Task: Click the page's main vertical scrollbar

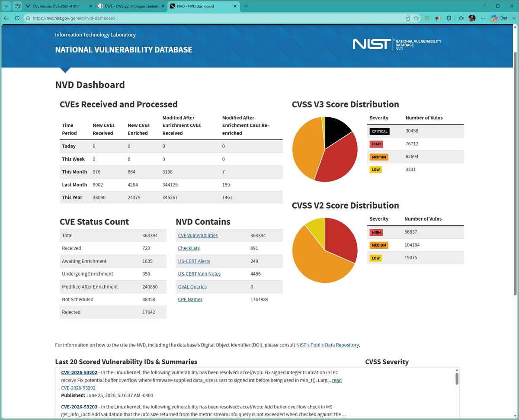Action: click(x=515, y=173)
